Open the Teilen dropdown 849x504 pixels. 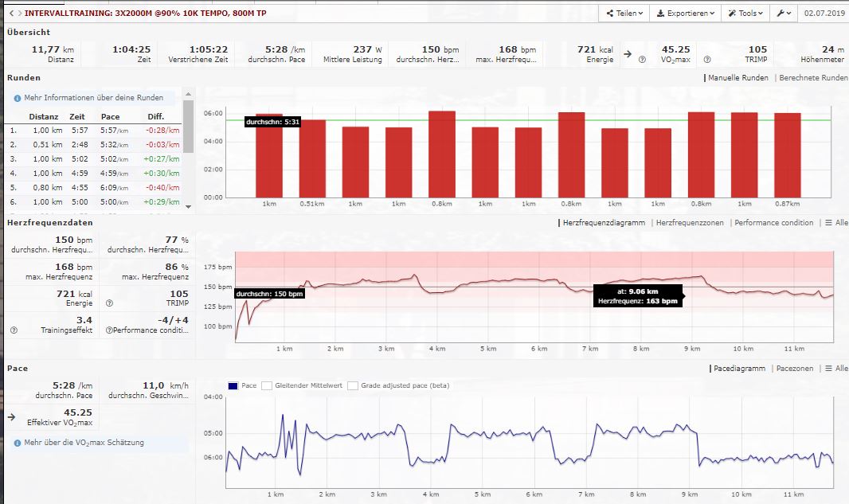(623, 14)
